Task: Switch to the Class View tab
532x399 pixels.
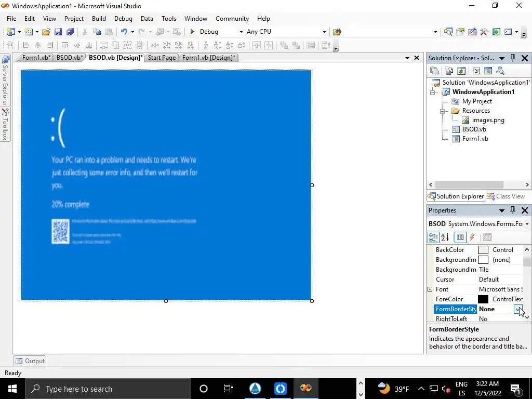Action: click(x=507, y=196)
